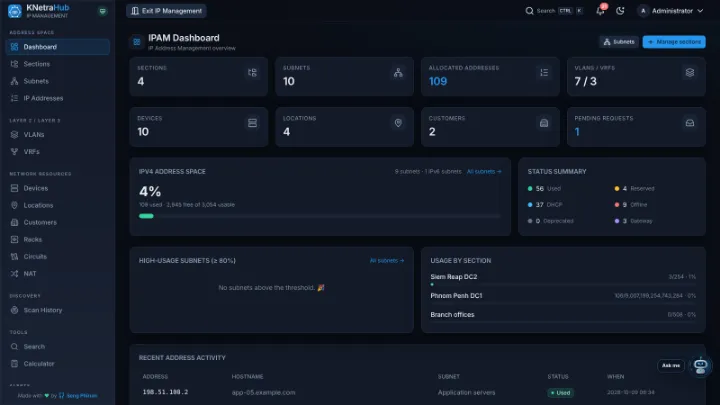Click the IPv4 address space usage bar
Viewport: 720px width, 405px height.
pos(320,216)
